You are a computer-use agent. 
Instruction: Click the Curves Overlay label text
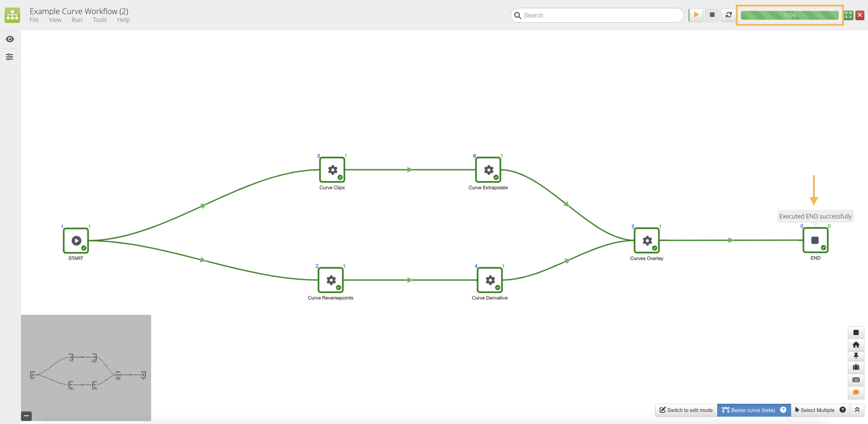click(x=647, y=259)
